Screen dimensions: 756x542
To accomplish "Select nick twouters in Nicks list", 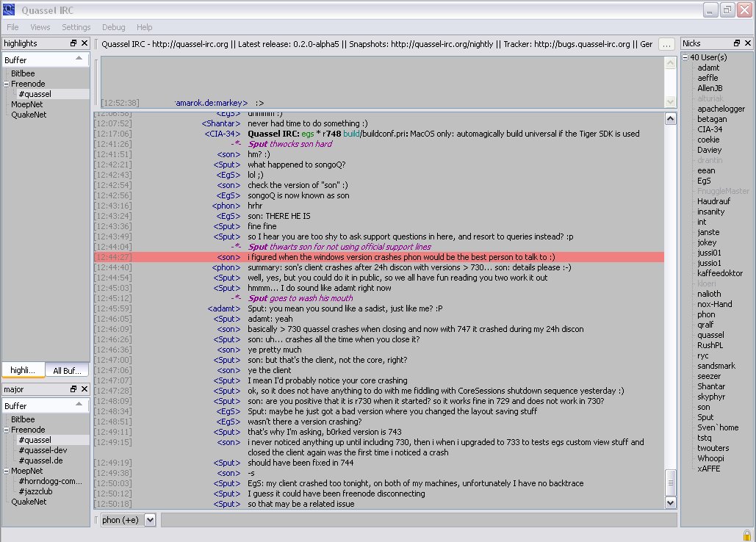I will (713, 448).
